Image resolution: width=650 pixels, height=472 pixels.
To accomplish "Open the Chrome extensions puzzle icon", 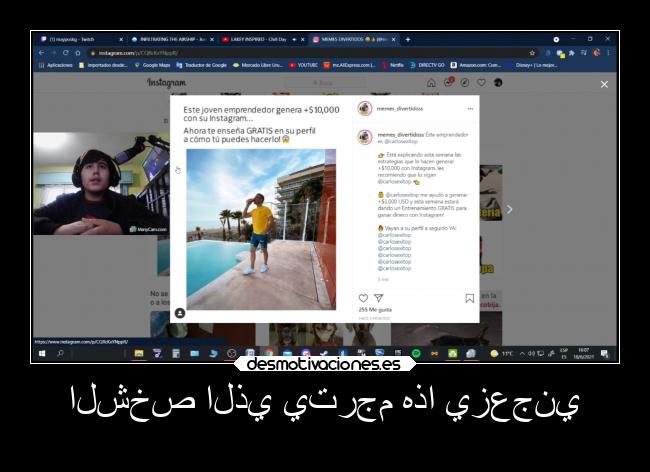I will click(572, 53).
